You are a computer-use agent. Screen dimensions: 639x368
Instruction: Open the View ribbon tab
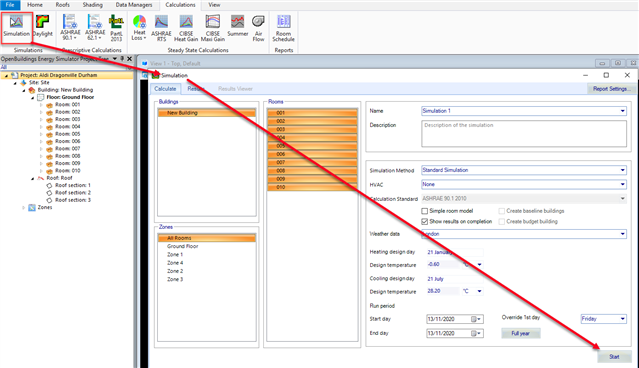pos(214,5)
